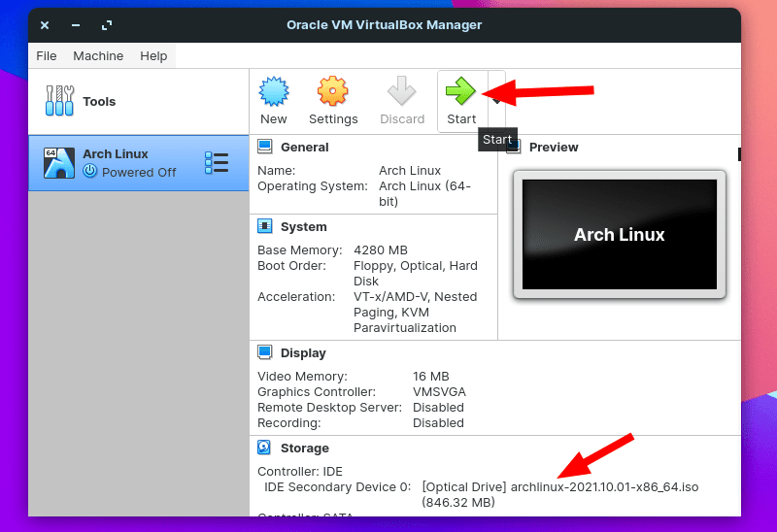Click the Display section icon
The height and width of the screenshot is (532, 777).
[264, 352]
